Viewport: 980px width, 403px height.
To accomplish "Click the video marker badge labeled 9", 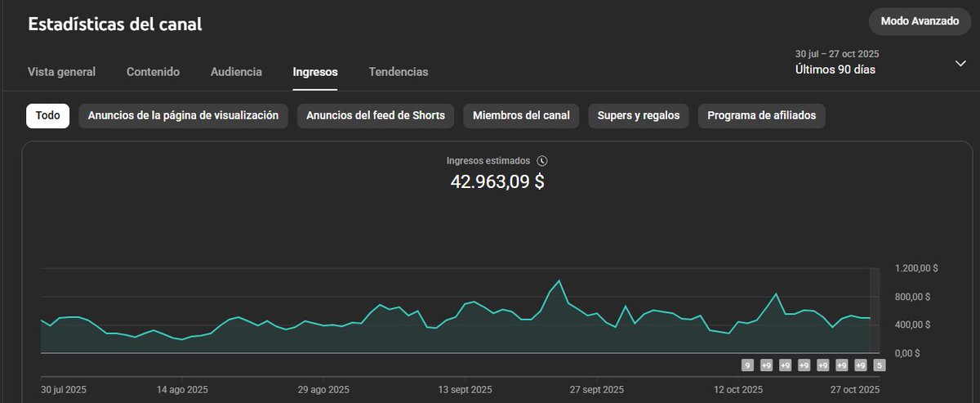I will click(747, 365).
